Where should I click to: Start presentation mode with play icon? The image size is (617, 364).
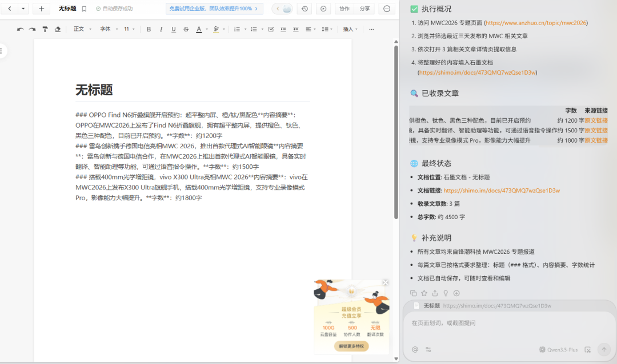coord(323,9)
